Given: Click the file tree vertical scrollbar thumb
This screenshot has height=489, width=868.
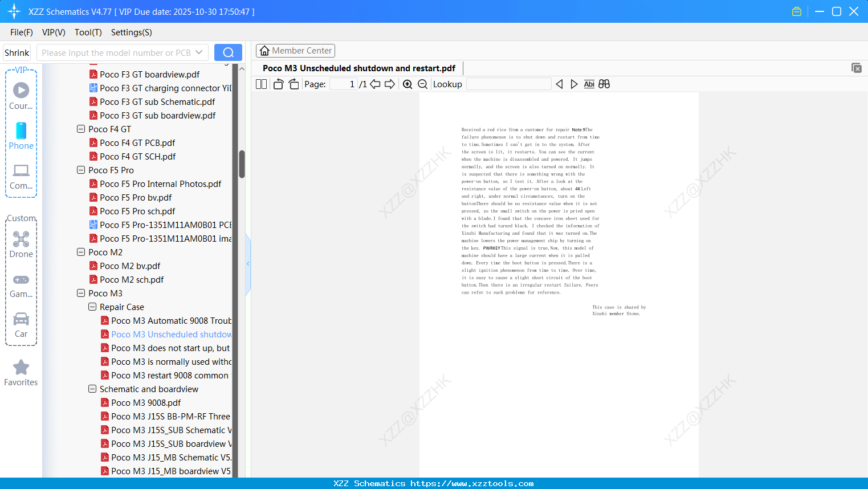Looking at the screenshot, I should pos(242,164).
